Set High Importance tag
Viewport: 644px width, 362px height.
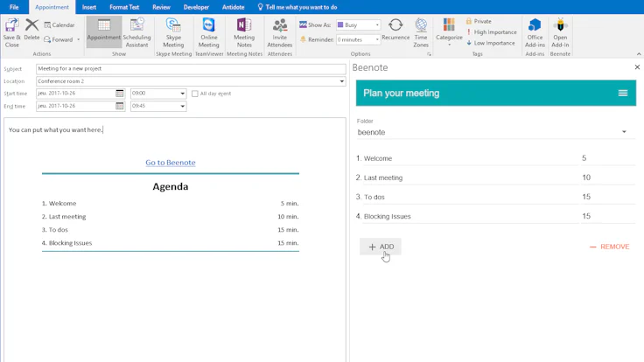491,32
